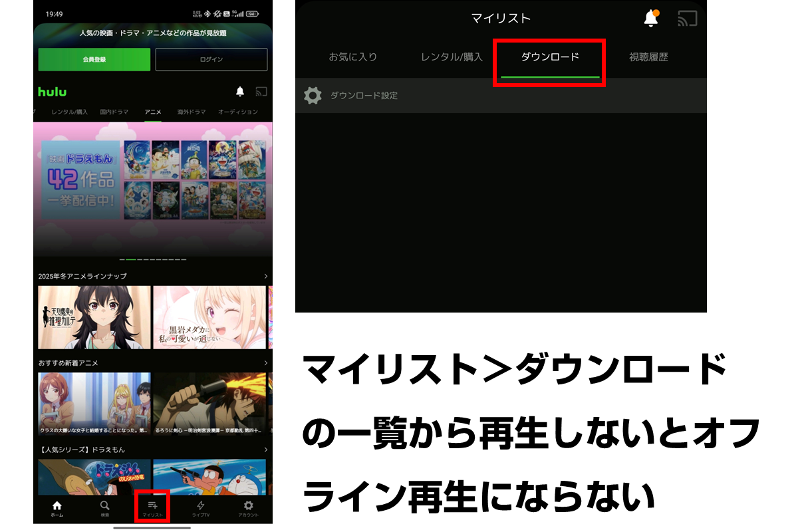Click the ログイン button
Image resolution: width=798 pixels, height=532 pixels.
tap(211, 59)
